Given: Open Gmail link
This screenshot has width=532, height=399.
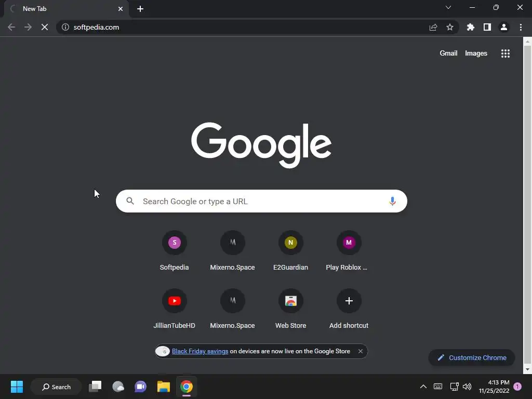Looking at the screenshot, I should (448, 54).
